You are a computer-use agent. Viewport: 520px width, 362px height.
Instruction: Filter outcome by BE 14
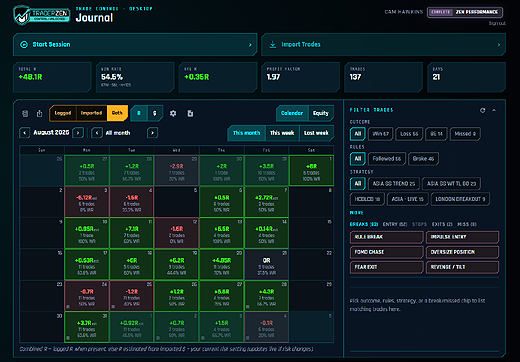point(436,134)
